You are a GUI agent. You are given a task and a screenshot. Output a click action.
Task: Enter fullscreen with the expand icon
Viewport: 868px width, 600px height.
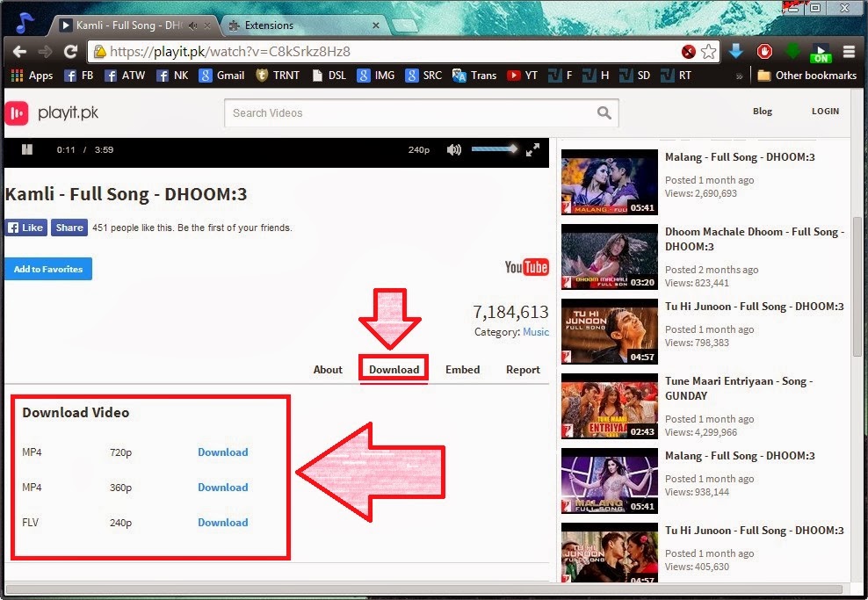coord(532,150)
